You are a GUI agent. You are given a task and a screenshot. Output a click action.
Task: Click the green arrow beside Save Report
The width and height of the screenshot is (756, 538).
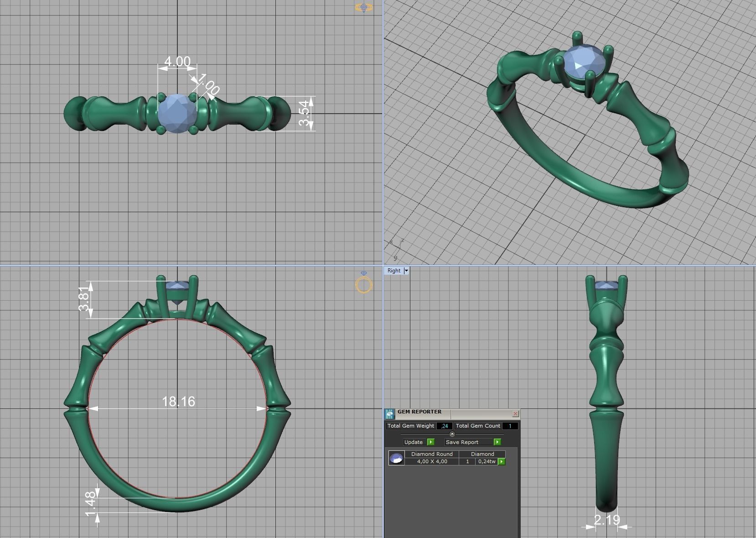(497, 442)
